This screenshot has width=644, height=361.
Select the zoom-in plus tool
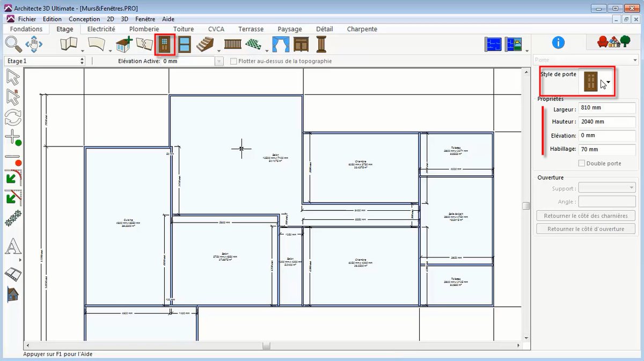click(x=13, y=137)
